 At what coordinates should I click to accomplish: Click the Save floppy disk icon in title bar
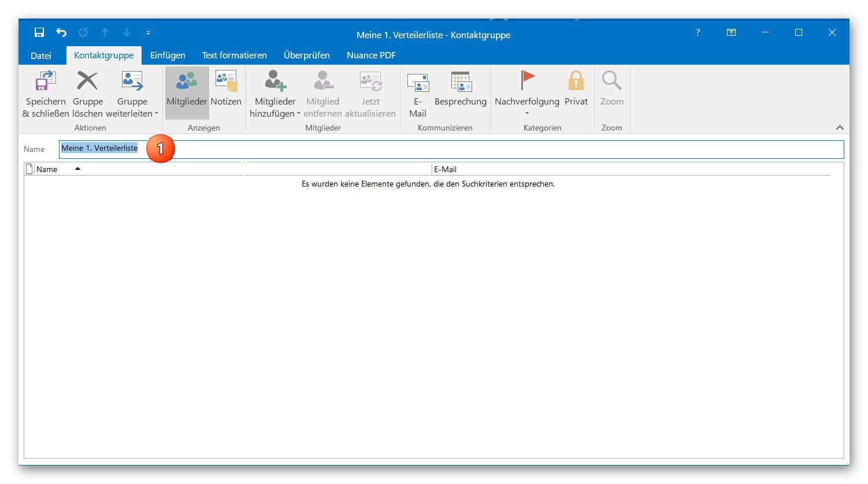(39, 32)
